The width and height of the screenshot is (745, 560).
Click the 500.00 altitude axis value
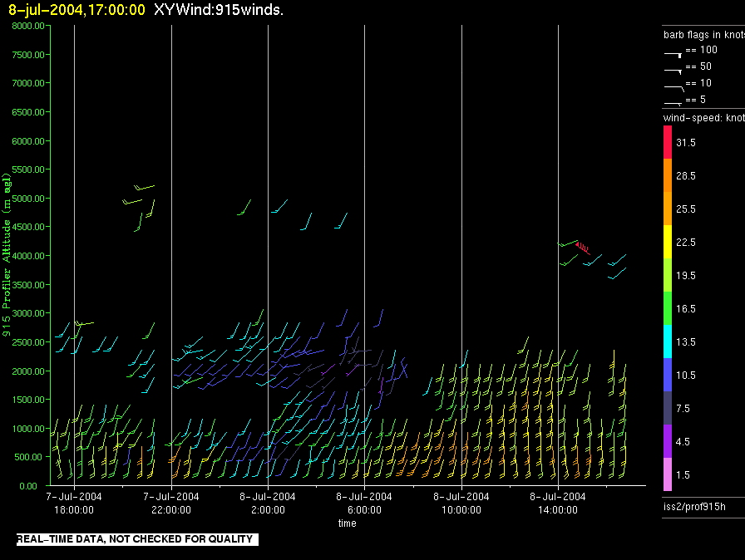pos(28,457)
